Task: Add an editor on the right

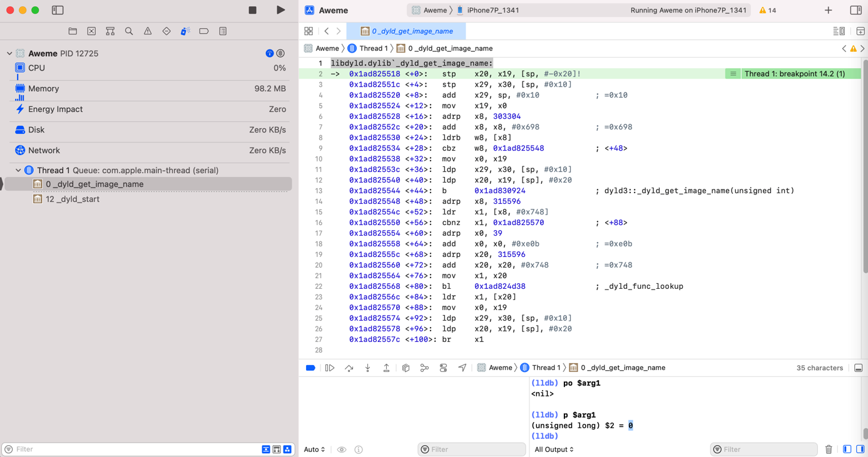Action: tap(860, 31)
